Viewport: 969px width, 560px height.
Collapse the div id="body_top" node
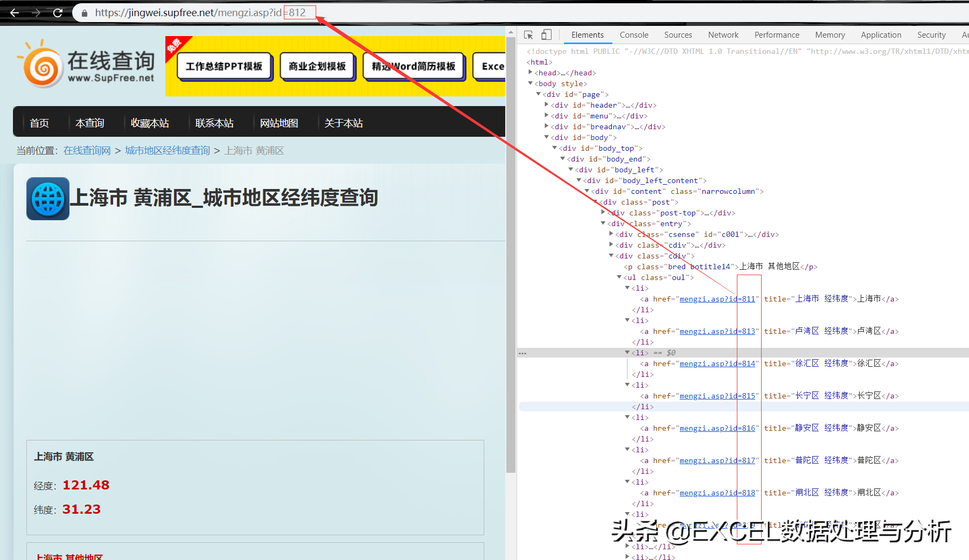[555, 148]
